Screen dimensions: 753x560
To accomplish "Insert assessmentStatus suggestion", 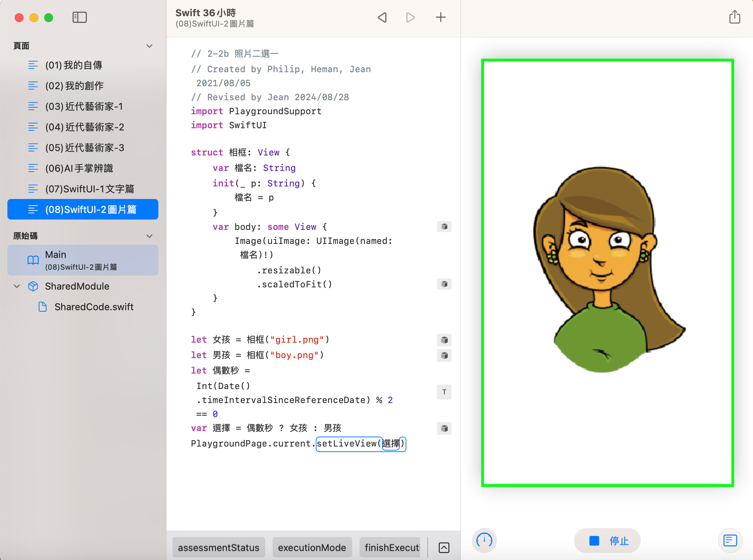I will [218, 548].
